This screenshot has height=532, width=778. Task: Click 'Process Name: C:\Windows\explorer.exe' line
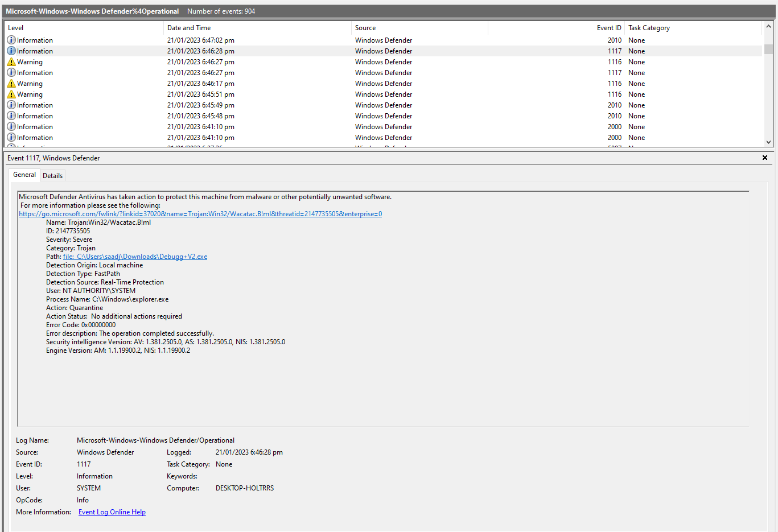107,299
